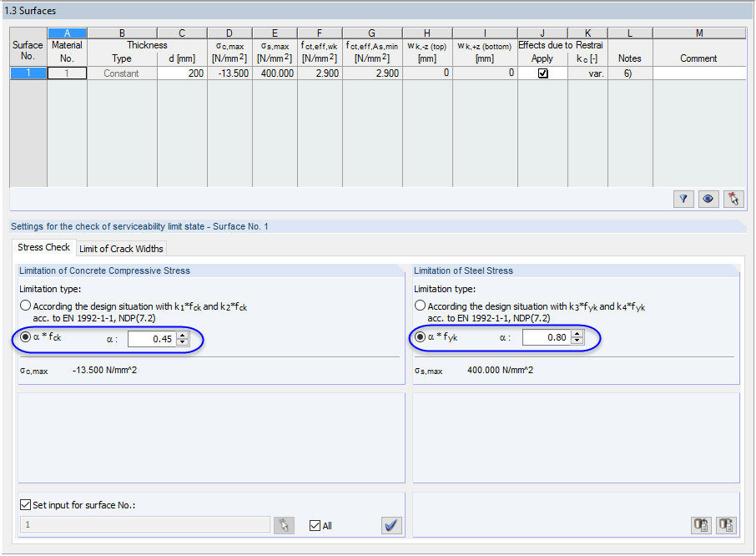Viewport: 756px width, 556px height.
Task: Toggle the Apply checkbox for Effects due to Restraint
Action: [542, 73]
